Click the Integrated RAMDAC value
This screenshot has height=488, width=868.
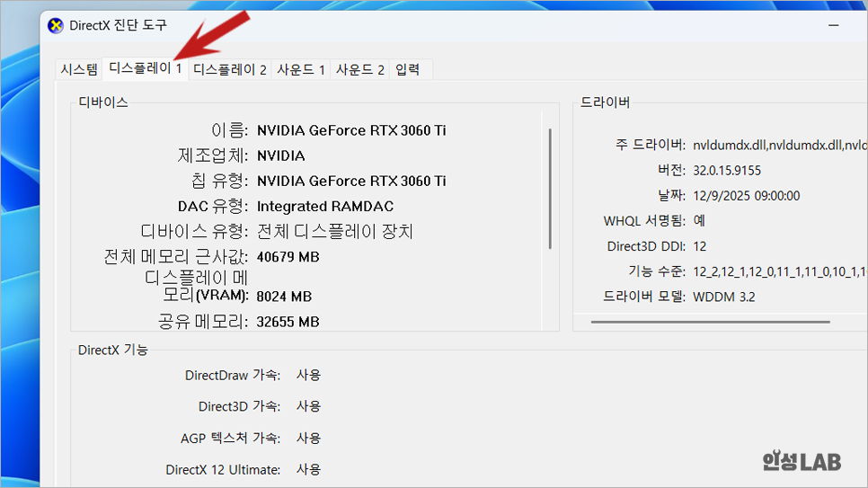(x=325, y=207)
